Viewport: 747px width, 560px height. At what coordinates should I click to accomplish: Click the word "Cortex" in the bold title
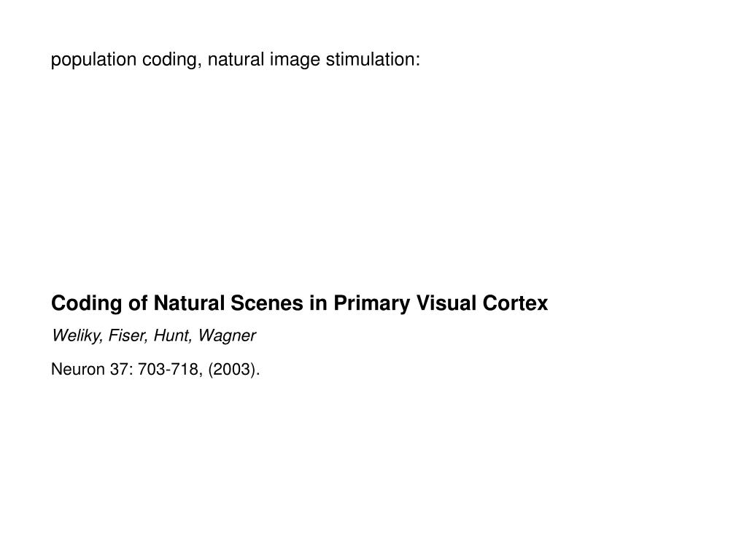click(x=515, y=303)
